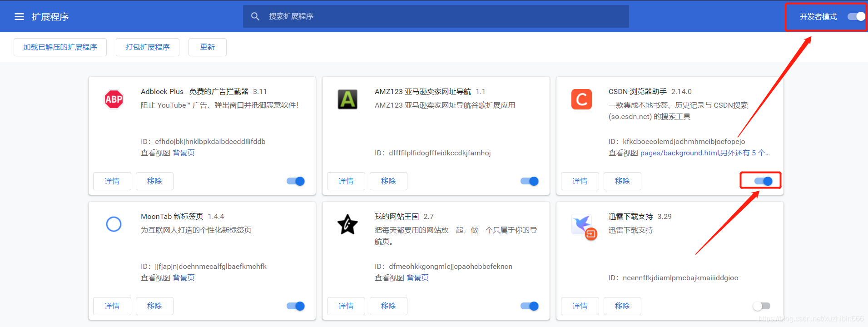Disable the MoonTab 新标签页 toggle
868x327 pixels.
pos(296,306)
